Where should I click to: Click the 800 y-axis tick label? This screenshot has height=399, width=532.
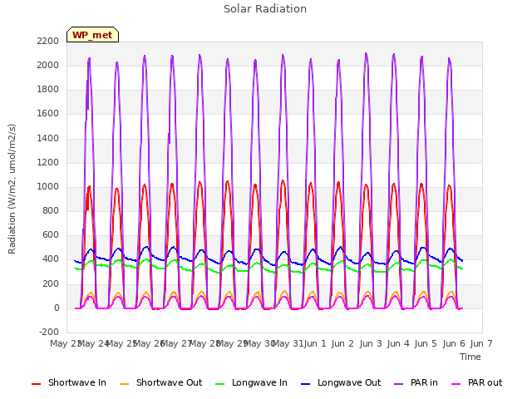51,210
